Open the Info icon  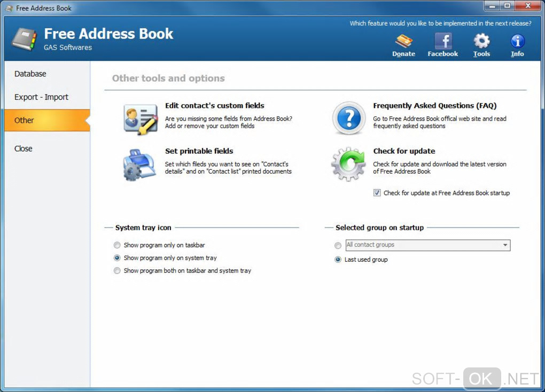click(517, 41)
